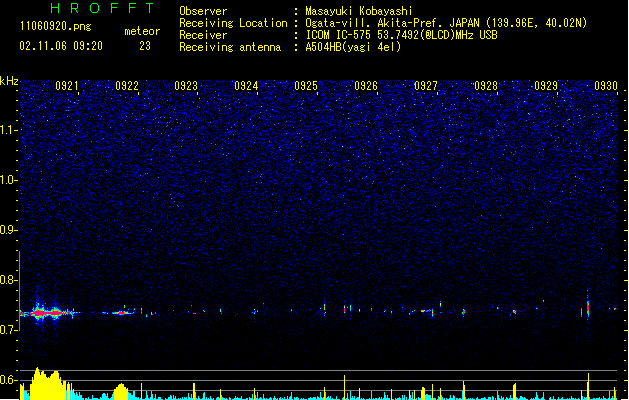Select observer name Masayuki Kobayashi
Screen dimensions: 629x400
(x=359, y=11)
